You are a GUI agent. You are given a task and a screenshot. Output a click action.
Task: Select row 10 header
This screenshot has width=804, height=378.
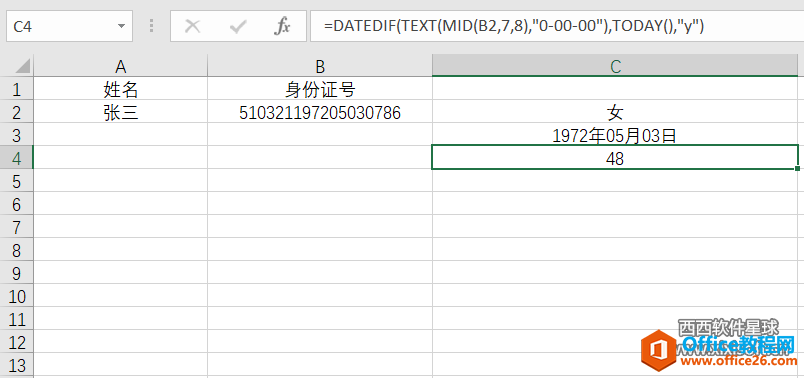point(16,296)
